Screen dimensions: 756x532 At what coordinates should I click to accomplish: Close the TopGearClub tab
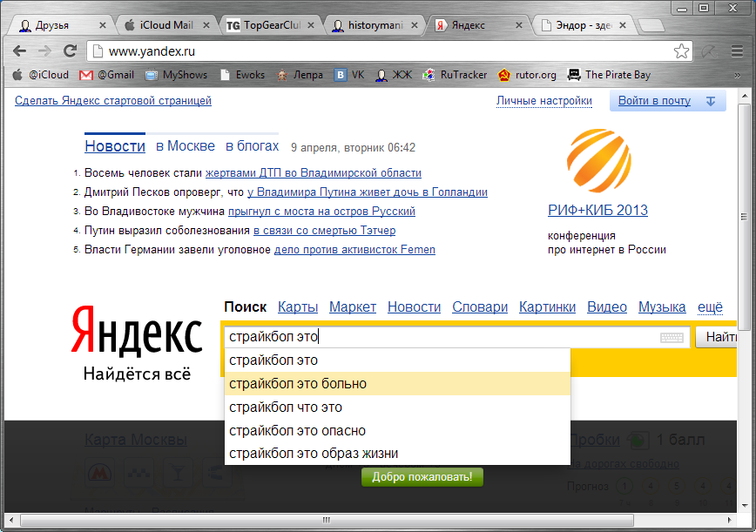point(311,25)
